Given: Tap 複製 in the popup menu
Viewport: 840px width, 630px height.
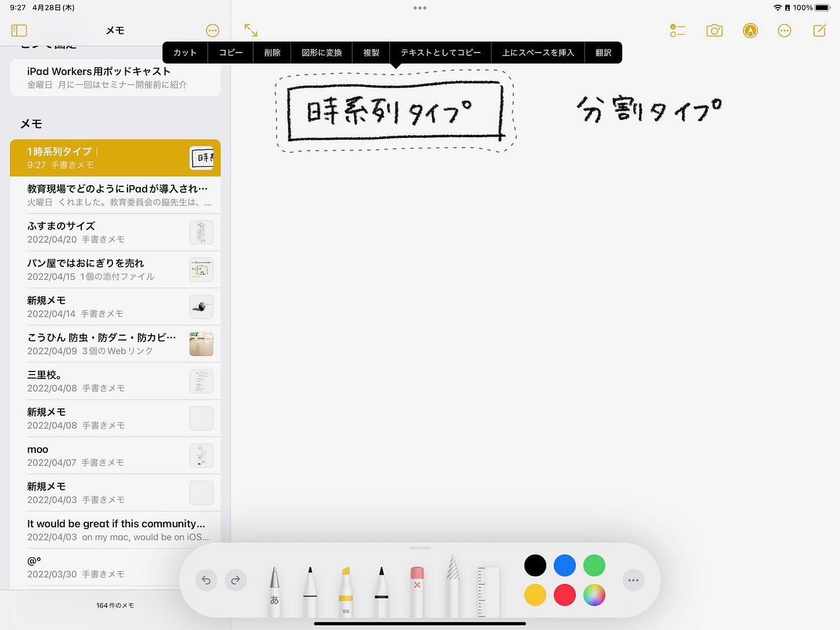Looking at the screenshot, I should [372, 52].
